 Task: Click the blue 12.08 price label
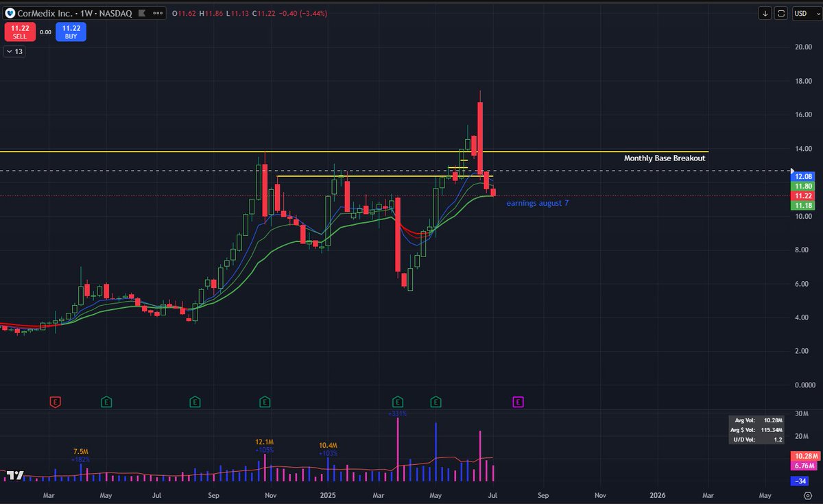coord(803,176)
